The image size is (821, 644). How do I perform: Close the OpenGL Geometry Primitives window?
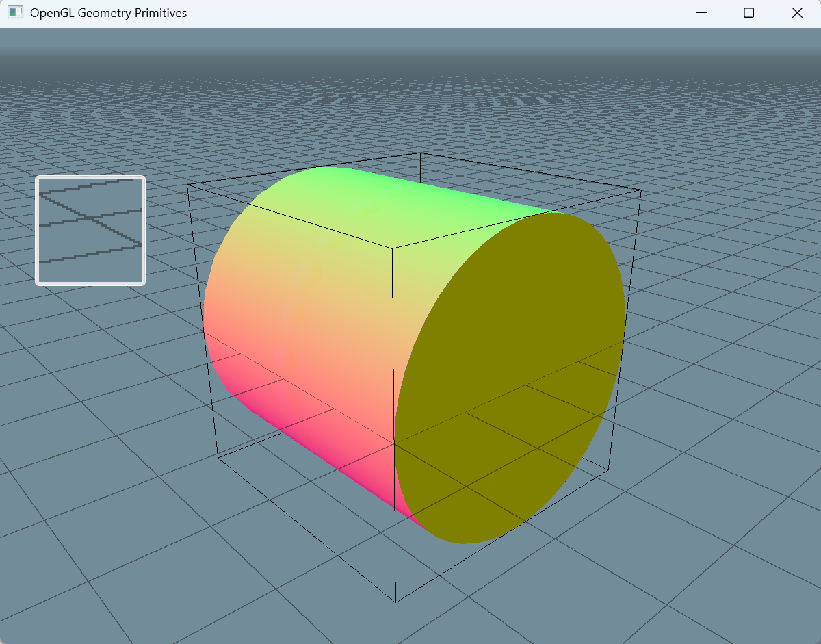click(x=797, y=13)
